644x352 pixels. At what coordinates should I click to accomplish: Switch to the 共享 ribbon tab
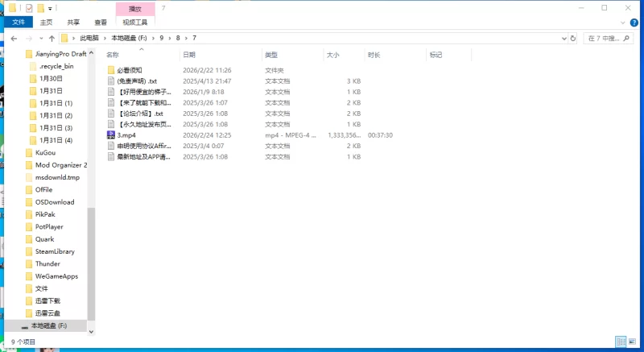click(73, 23)
